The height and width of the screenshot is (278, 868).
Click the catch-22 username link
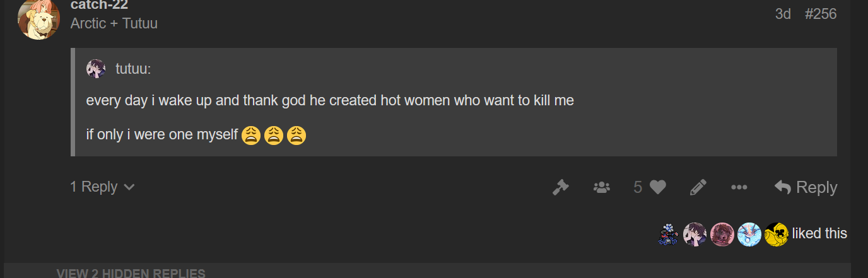(99, 6)
